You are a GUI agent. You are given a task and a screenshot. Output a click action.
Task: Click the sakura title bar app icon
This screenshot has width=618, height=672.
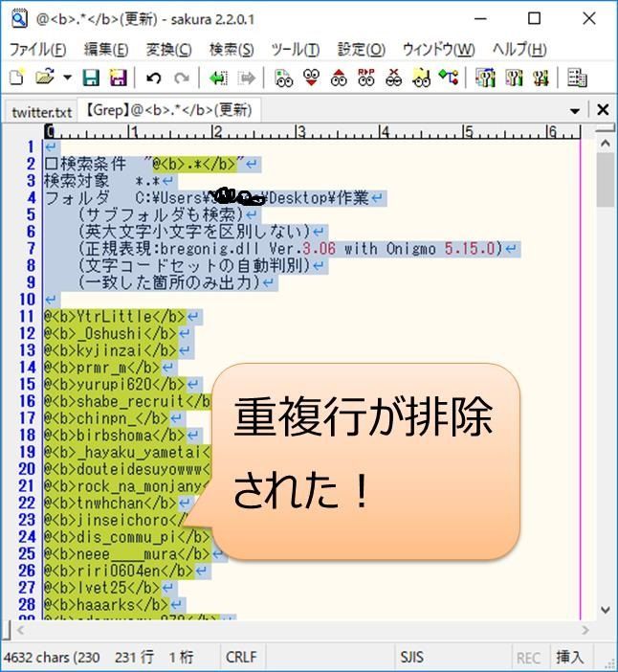19,19
